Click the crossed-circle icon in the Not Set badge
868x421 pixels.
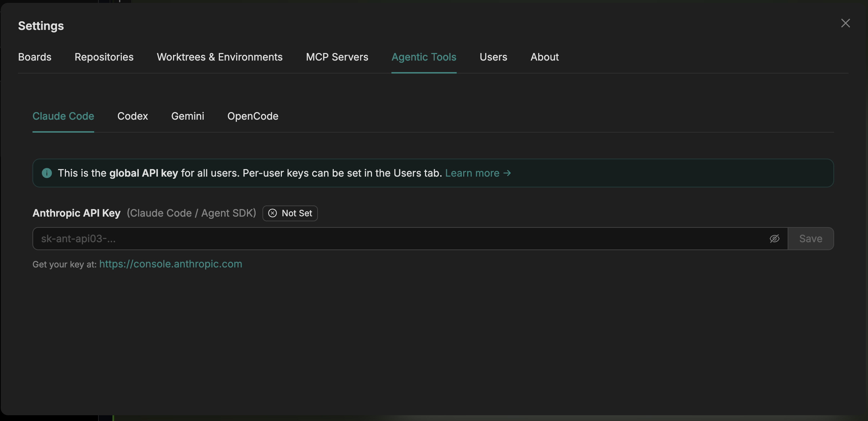click(x=273, y=213)
